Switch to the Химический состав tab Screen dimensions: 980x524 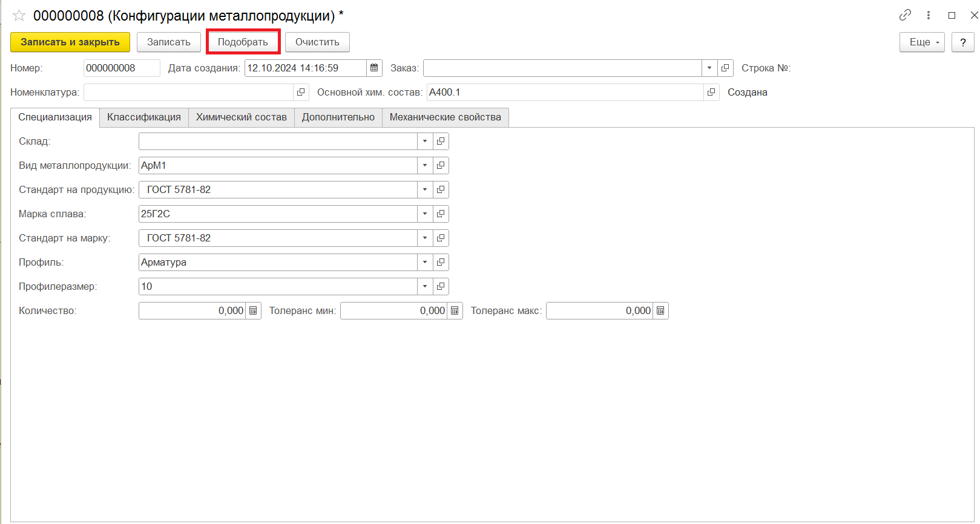242,117
